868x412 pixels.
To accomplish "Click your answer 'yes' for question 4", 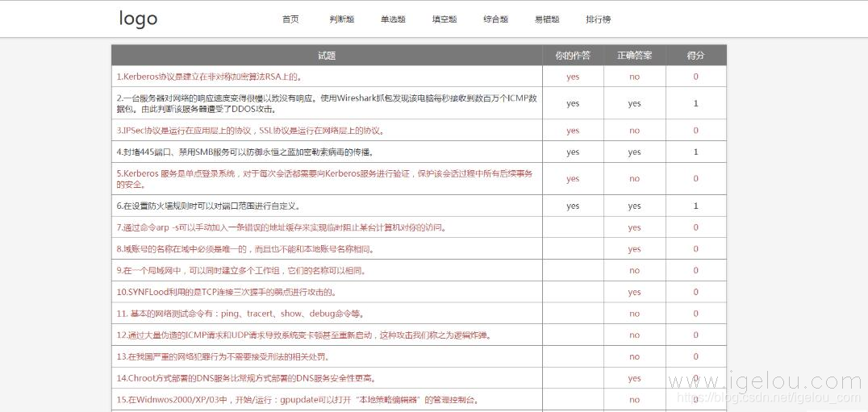I will [573, 152].
